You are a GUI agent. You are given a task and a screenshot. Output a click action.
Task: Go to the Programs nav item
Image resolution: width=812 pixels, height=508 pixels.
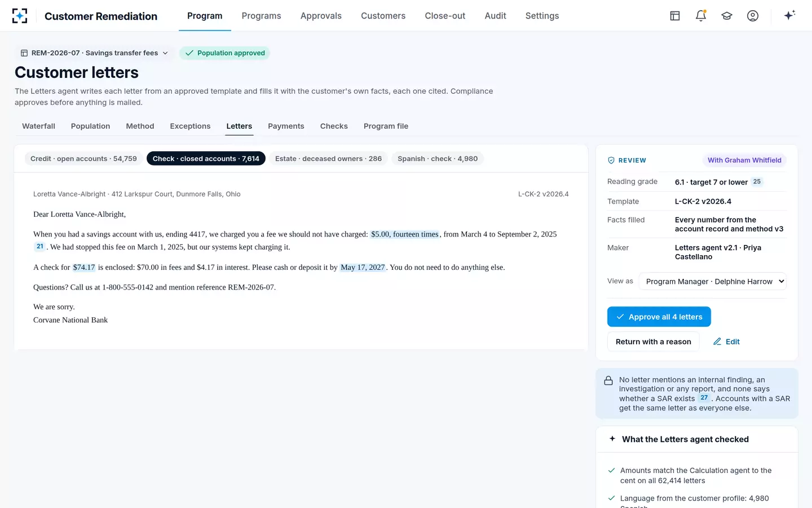pos(261,16)
